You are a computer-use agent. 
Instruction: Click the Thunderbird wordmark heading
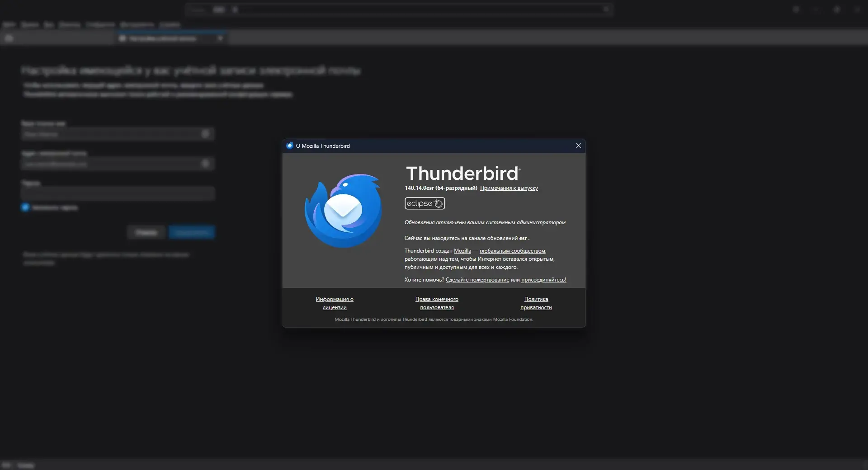[x=463, y=174]
